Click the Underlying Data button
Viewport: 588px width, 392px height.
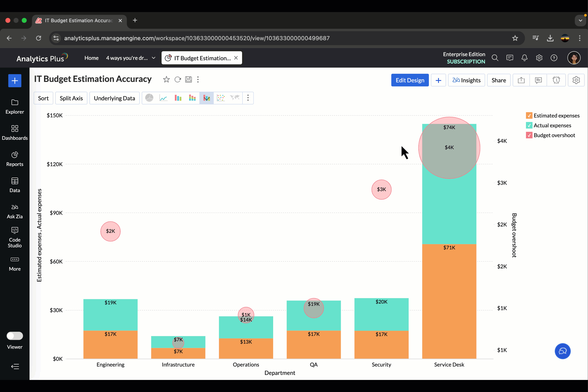(114, 98)
